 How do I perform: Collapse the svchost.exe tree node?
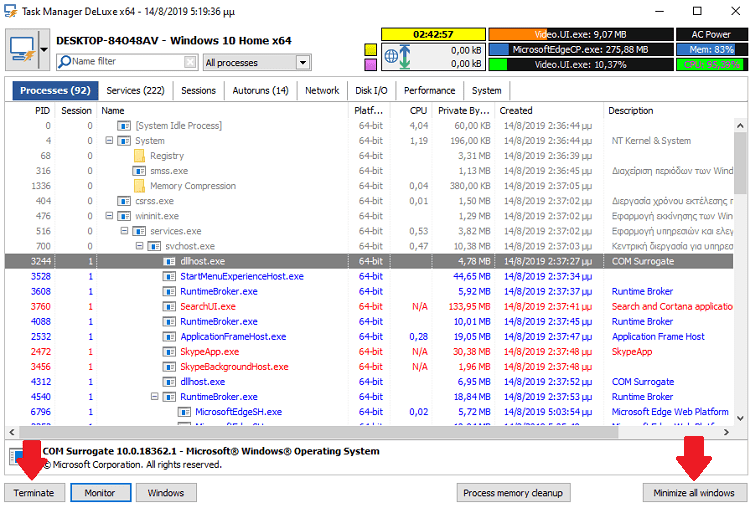(139, 246)
